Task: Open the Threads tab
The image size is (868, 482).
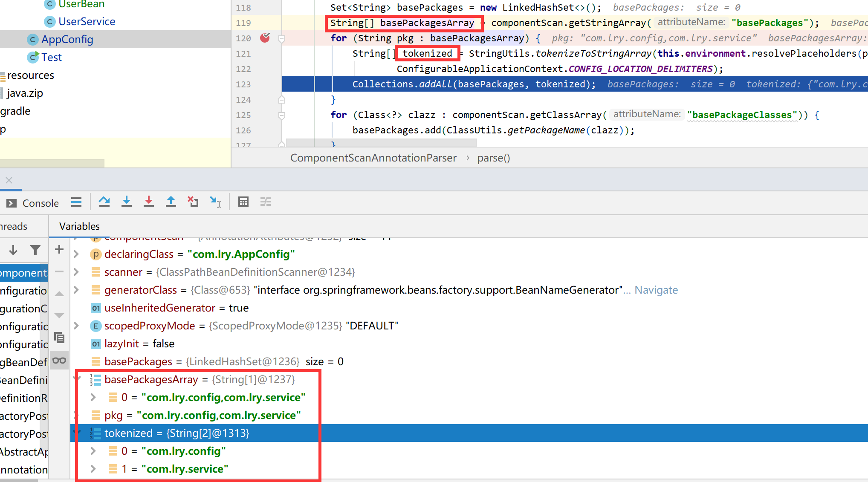Action: [x=14, y=226]
